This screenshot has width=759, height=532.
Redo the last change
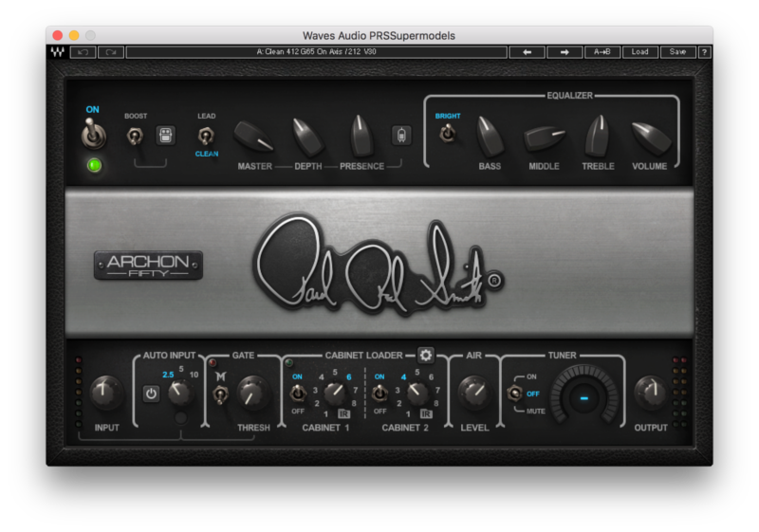[111, 52]
